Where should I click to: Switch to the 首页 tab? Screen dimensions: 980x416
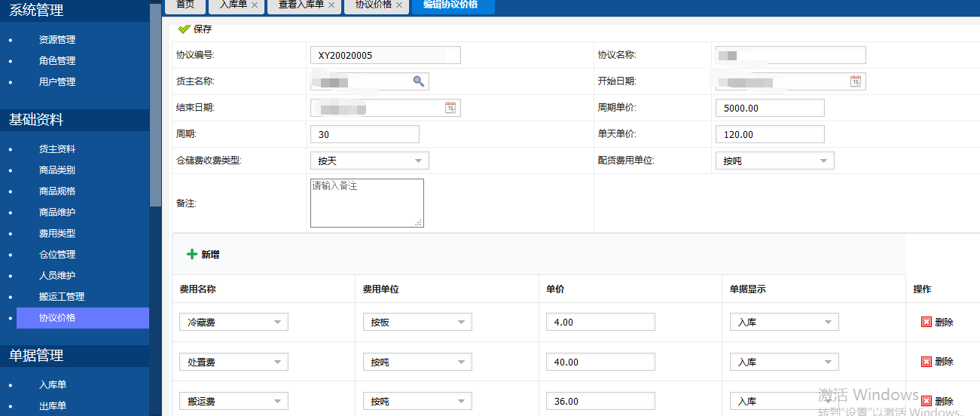coord(185,5)
